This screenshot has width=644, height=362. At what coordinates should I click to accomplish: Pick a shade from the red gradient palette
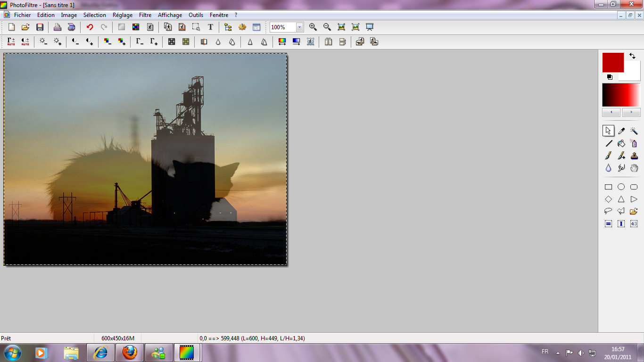[x=621, y=95]
